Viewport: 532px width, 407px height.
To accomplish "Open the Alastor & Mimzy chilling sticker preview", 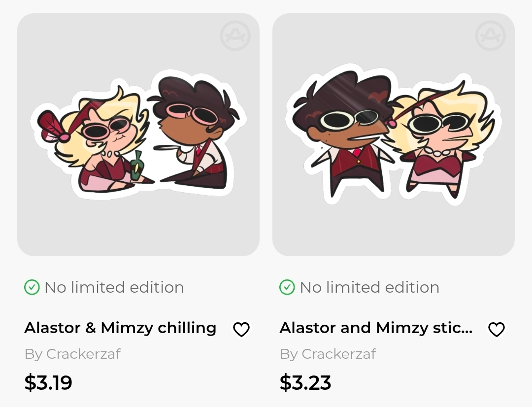I will pyautogui.click(x=138, y=135).
